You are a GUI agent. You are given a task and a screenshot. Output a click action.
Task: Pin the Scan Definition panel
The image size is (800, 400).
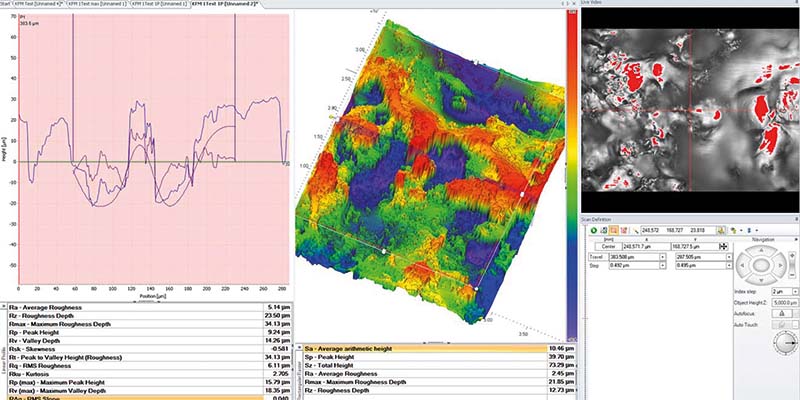tap(796, 219)
